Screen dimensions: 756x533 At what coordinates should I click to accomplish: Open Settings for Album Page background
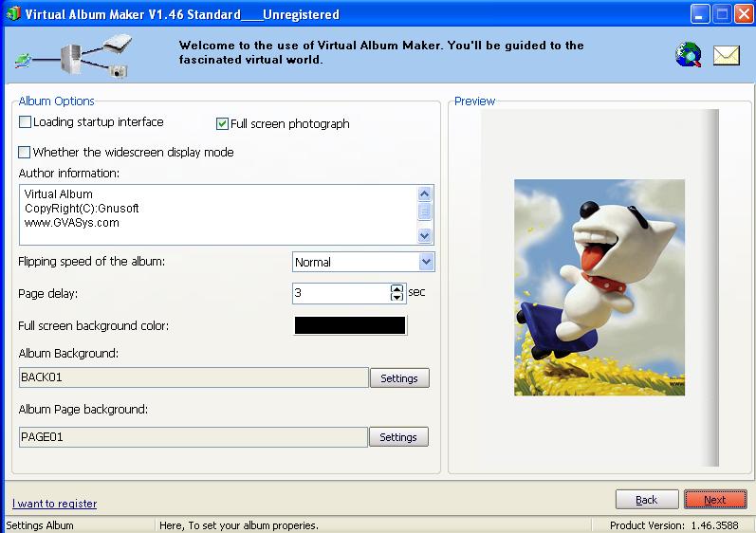(398, 437)
